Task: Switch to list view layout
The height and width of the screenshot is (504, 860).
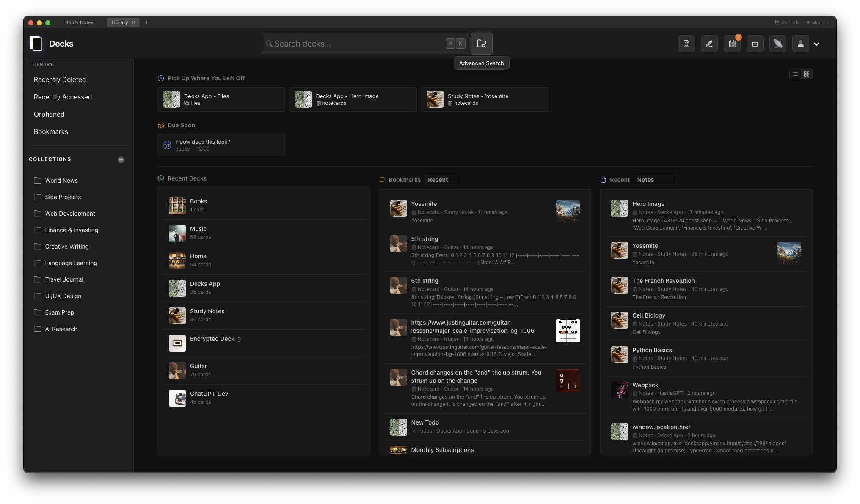Action: point(795,74)
